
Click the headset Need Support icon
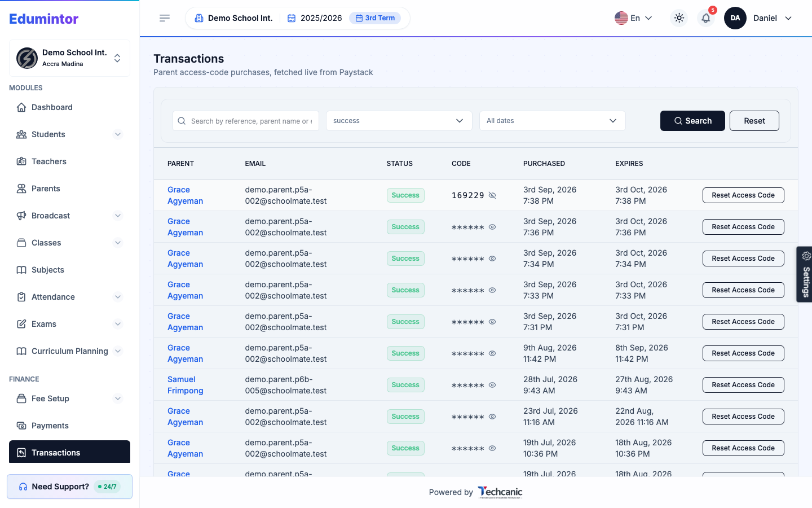23,487
